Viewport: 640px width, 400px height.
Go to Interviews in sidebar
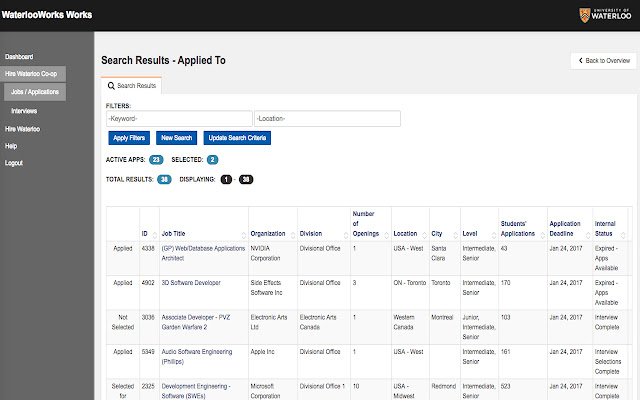coord(24,111)
